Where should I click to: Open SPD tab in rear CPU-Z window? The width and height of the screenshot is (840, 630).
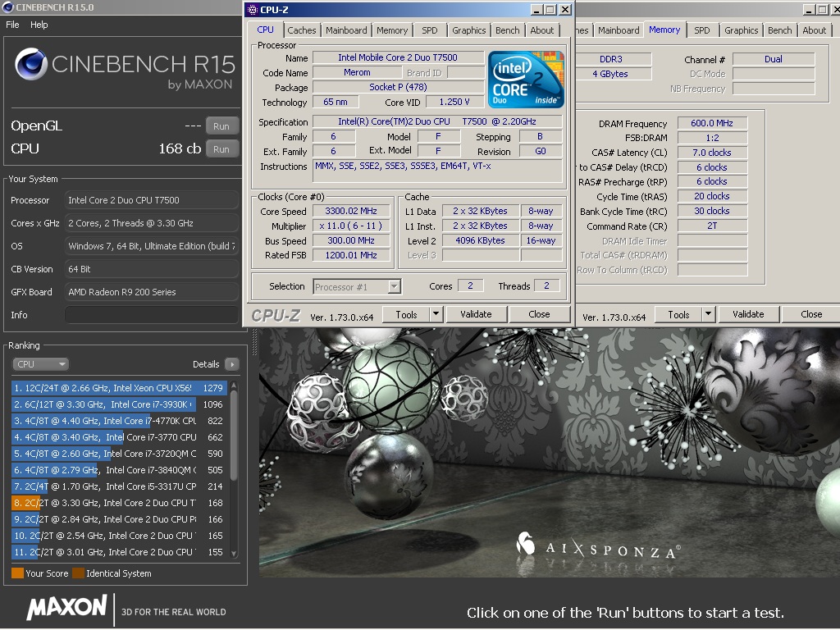(702, 30)
